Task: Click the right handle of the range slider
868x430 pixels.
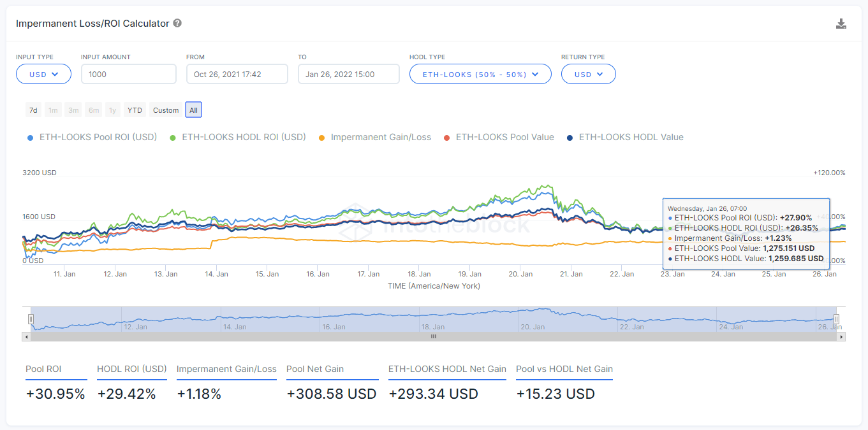Action: [x=836, y=319]
